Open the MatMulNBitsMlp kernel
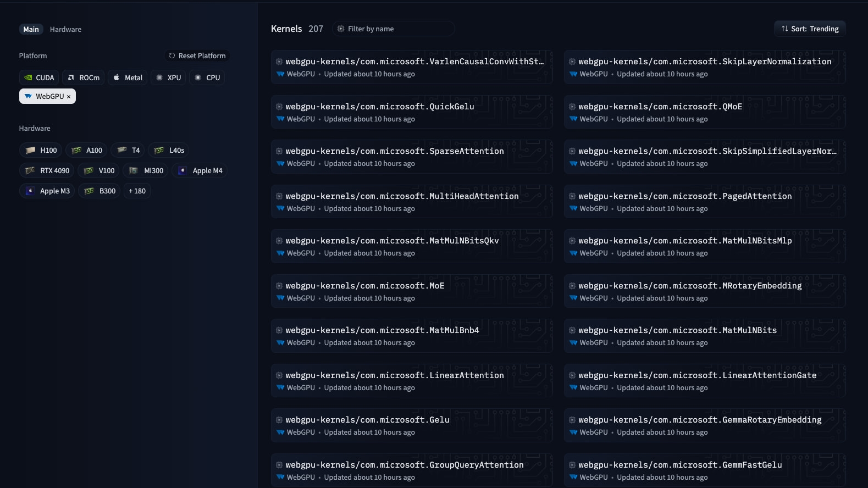The image size is (868, 488). (x=705, y=246)
